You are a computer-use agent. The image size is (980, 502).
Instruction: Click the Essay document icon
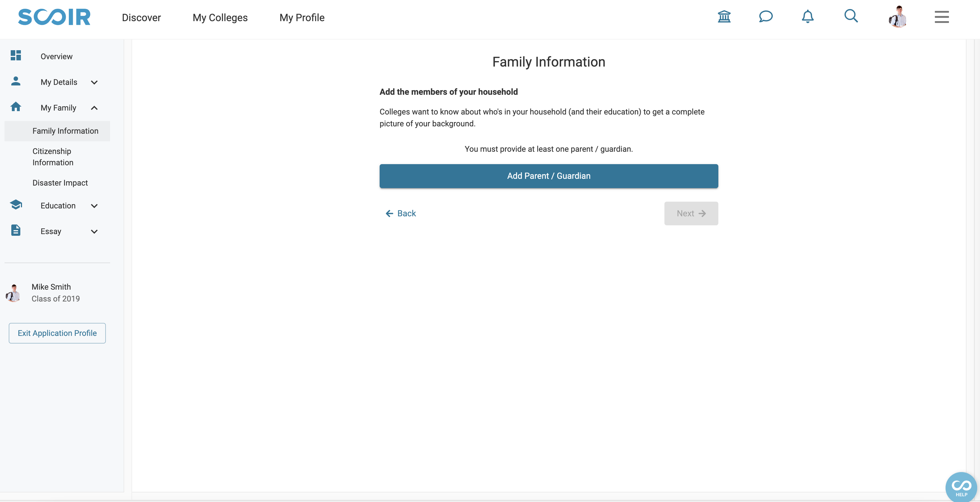tap(16, 230)
